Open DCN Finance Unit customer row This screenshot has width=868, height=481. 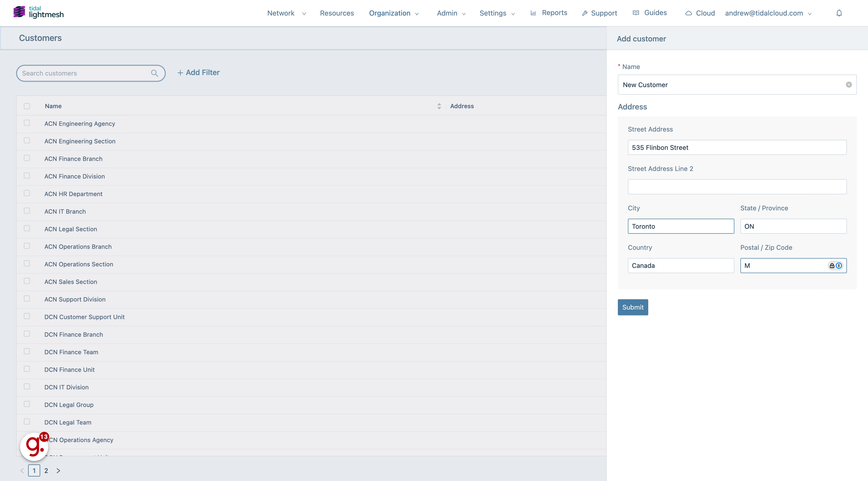pos(69,370)
